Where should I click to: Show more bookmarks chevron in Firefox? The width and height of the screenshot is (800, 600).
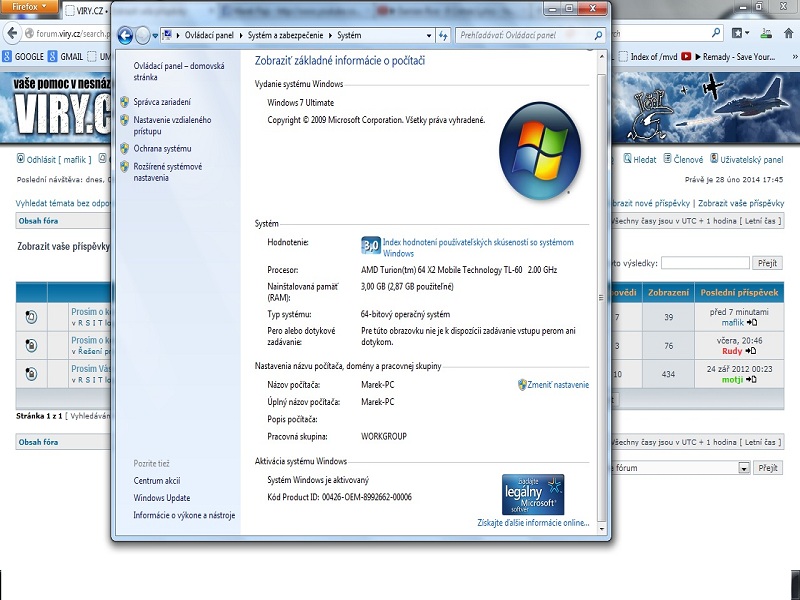point(794,57)
